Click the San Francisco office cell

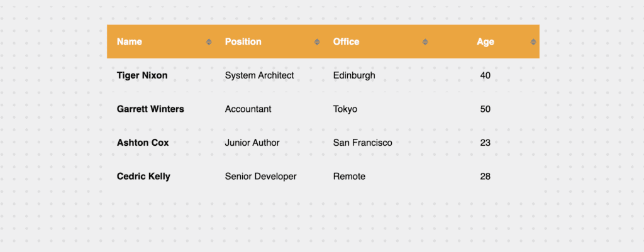point(363,143)
